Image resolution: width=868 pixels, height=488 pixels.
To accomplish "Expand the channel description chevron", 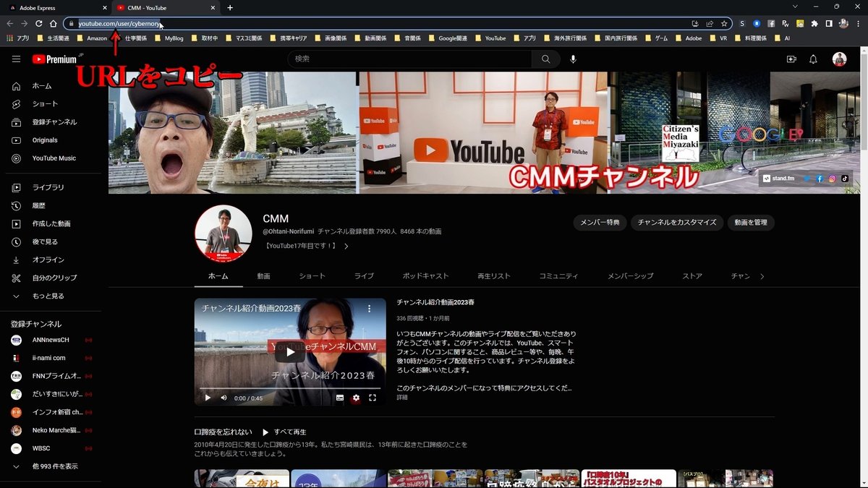I will (346, 246).
